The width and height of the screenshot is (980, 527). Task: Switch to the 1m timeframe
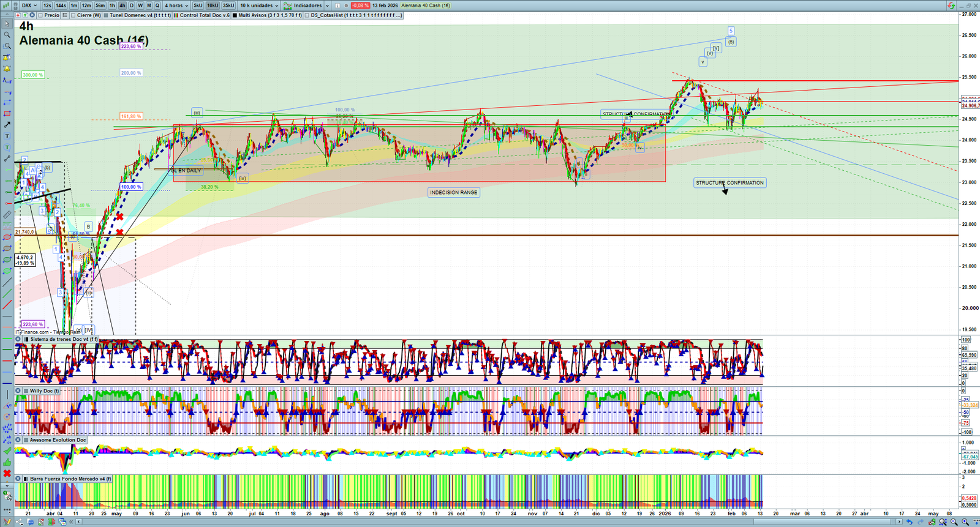point(73,6)
